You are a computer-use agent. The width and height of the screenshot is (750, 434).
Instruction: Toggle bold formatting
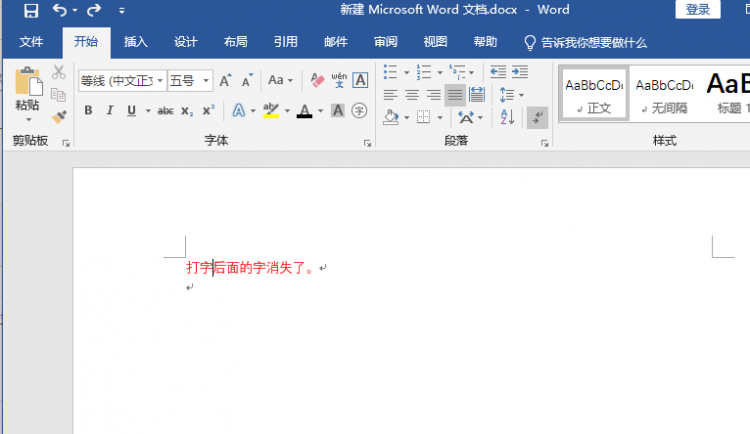click(x=88, y=111)
